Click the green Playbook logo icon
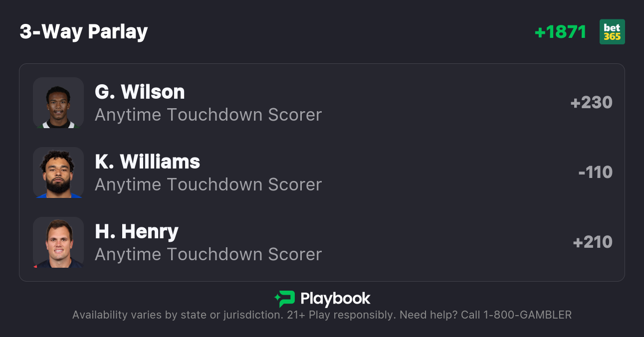The image size is (644, 337). (x=285, y=299)
